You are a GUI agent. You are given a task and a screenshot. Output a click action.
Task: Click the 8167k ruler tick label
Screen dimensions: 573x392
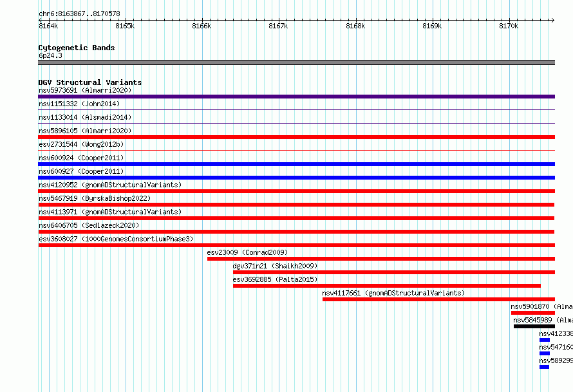pyautogui.click(x=278, y=26)
